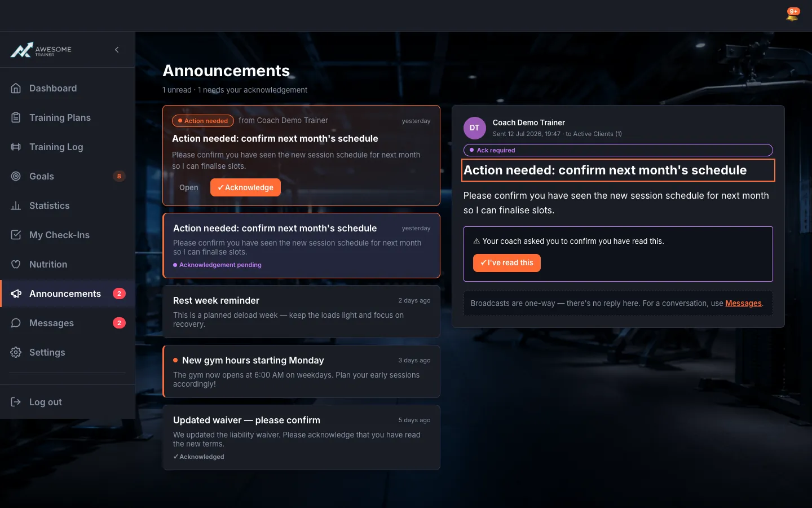Screen dimensions: 812x508
Task: Confirm with the I've read this button
Action: (x=506, y=263)
